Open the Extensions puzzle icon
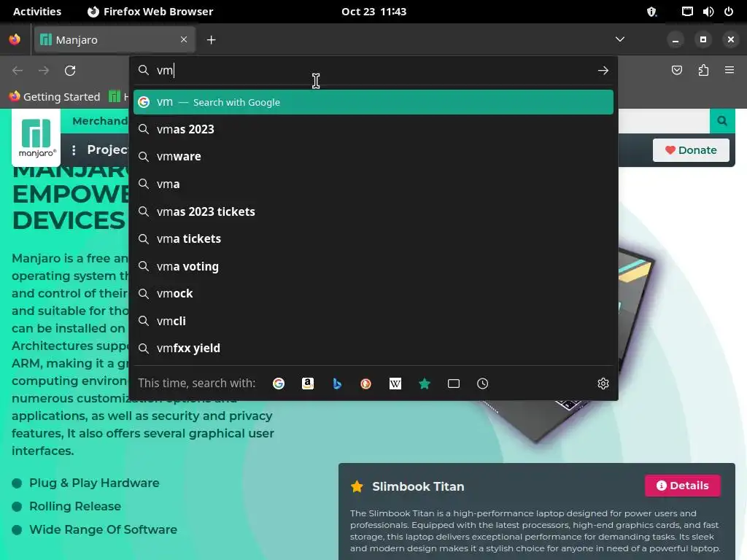The image size is (747, 560). pos(703,71)
